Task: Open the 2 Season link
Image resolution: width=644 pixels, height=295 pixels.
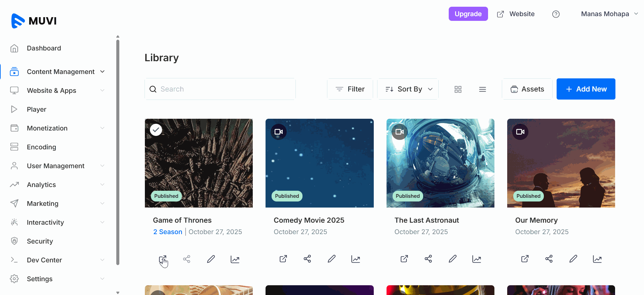Action: coord(168,232)
